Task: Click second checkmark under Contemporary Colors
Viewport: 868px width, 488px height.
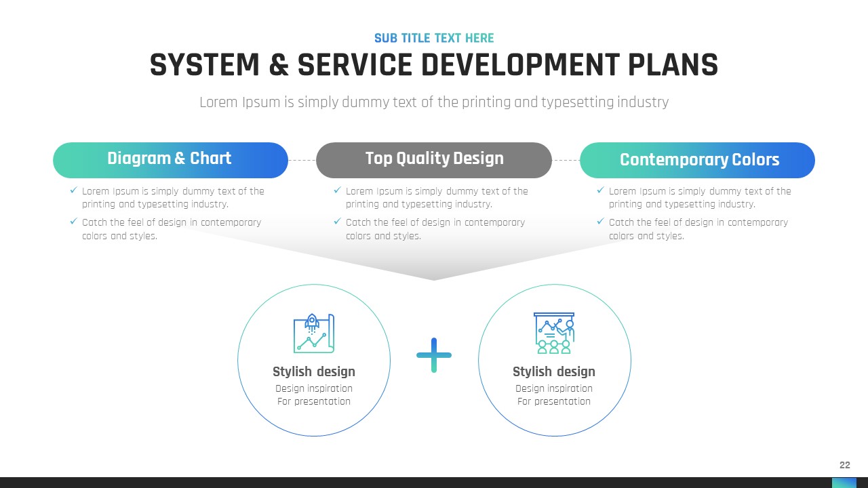Action: [600, 222]
